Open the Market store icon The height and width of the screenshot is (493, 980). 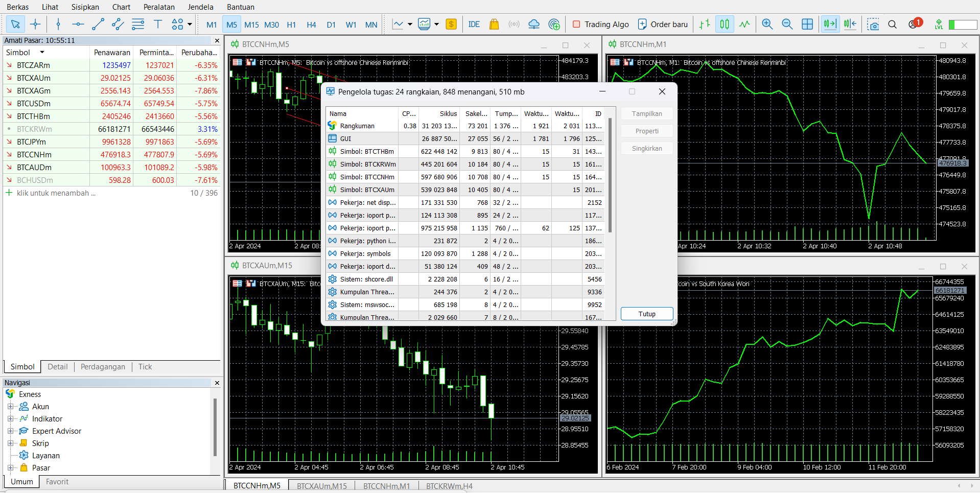(494, 24)
